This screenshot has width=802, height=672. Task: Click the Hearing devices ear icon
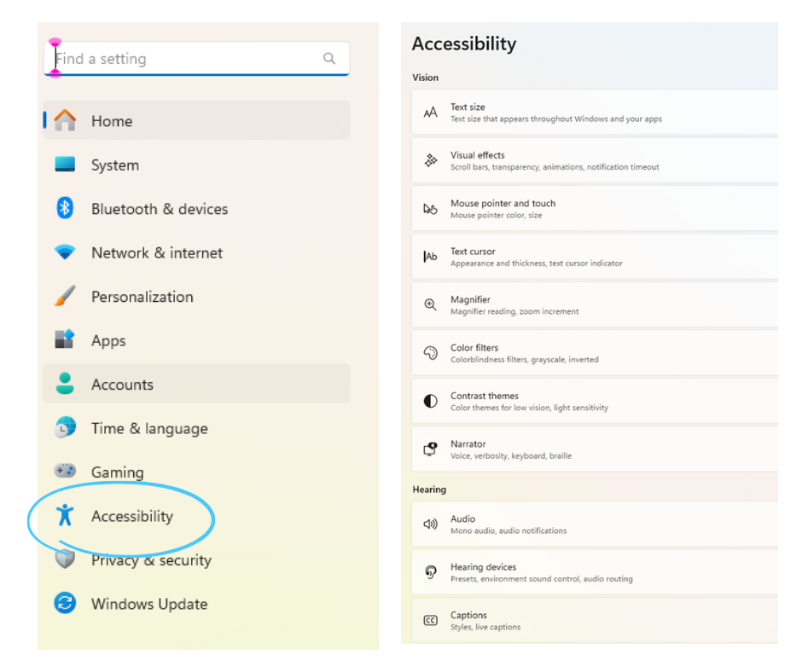coord(431,572)
